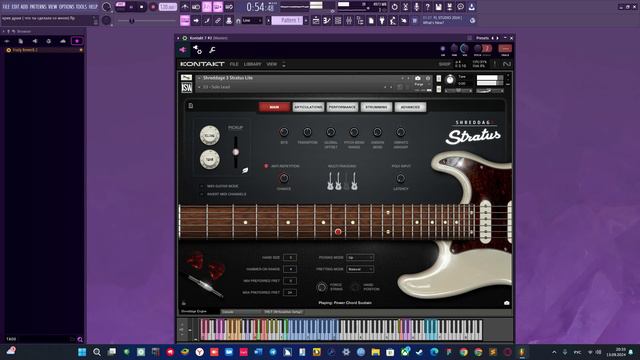Open the FILE menu in FL Studio
The height and width of the screenshot is (360, 640).
6,7
